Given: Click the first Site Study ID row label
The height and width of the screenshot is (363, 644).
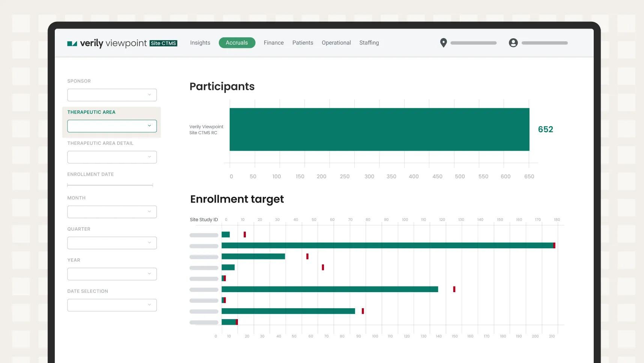Looking at the screenshot, I should click(204, 235).
